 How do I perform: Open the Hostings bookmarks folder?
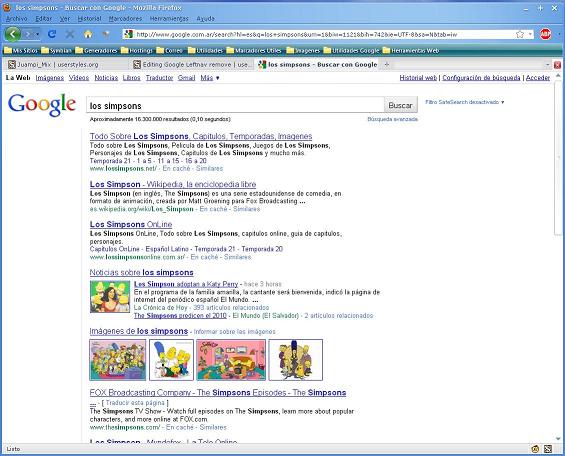(x=137, y=50)
